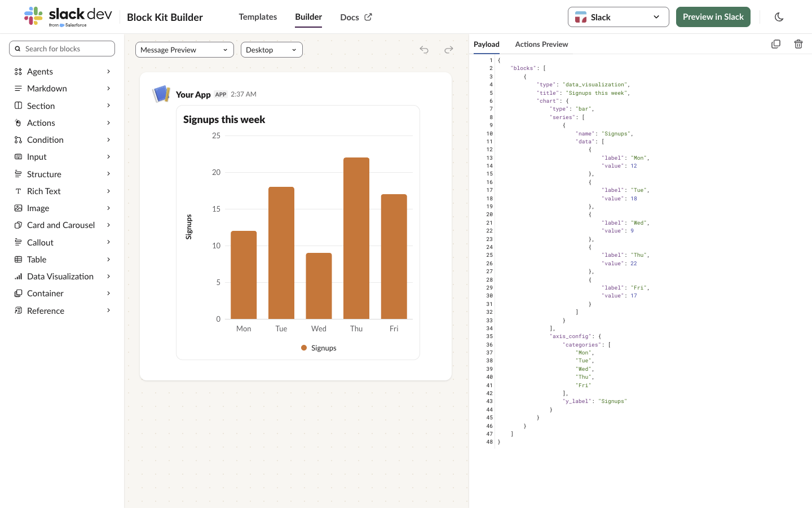Screen dimensions: 812x508
Task: Focus the Search for blocks field
Action: coord(62,49)
